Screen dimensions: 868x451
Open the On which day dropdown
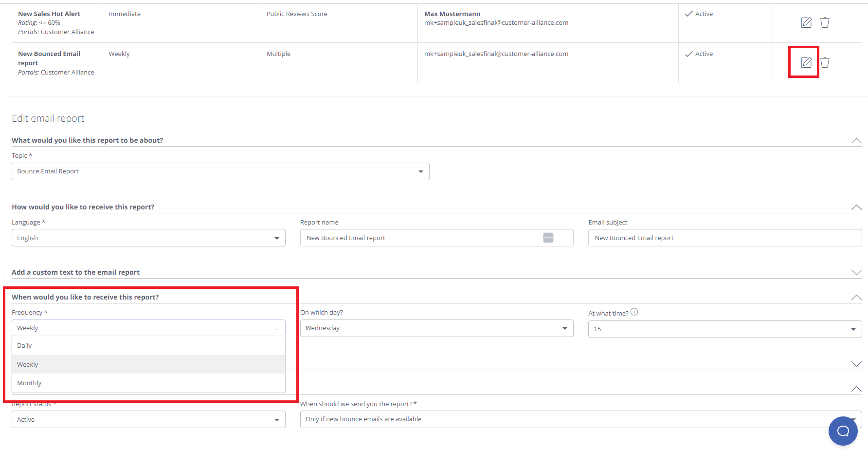click(436, 328)
